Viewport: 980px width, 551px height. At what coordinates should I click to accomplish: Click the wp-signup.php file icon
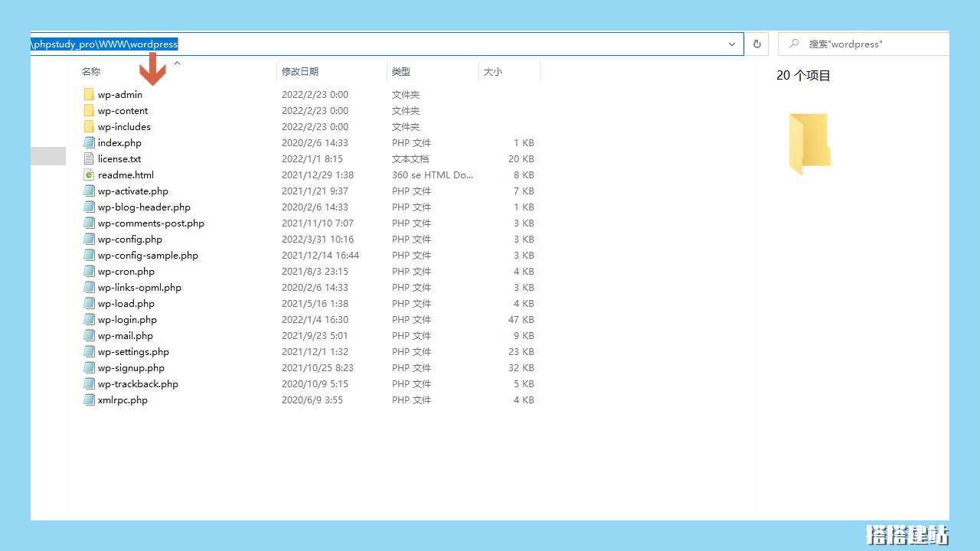click(x=89, y=368)
